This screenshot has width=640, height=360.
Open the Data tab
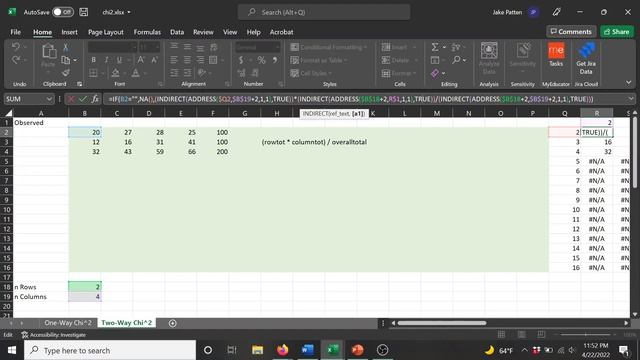177,32
